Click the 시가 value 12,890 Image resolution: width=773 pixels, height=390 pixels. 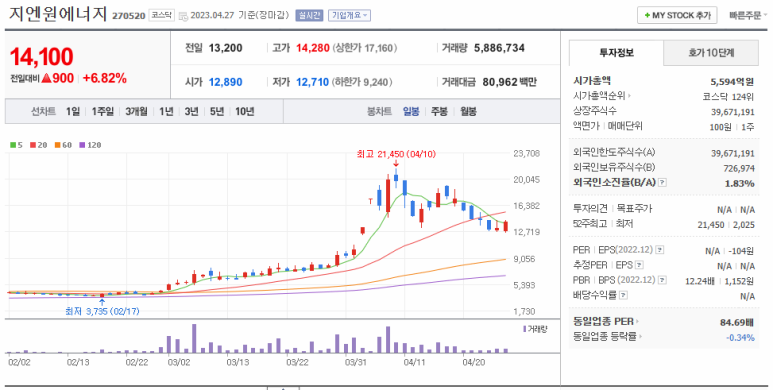pos(225,82)
